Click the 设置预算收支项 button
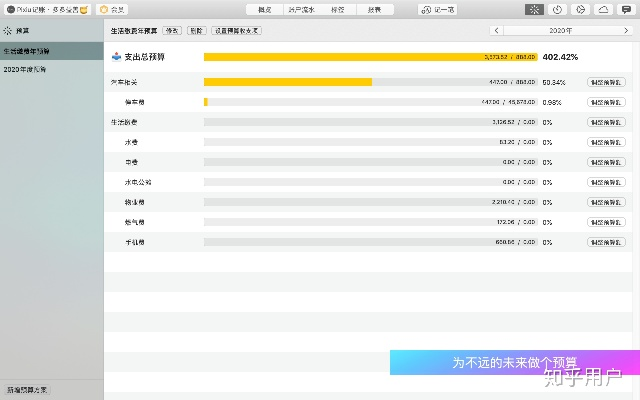640x400 pixels. tap(236, 31)
